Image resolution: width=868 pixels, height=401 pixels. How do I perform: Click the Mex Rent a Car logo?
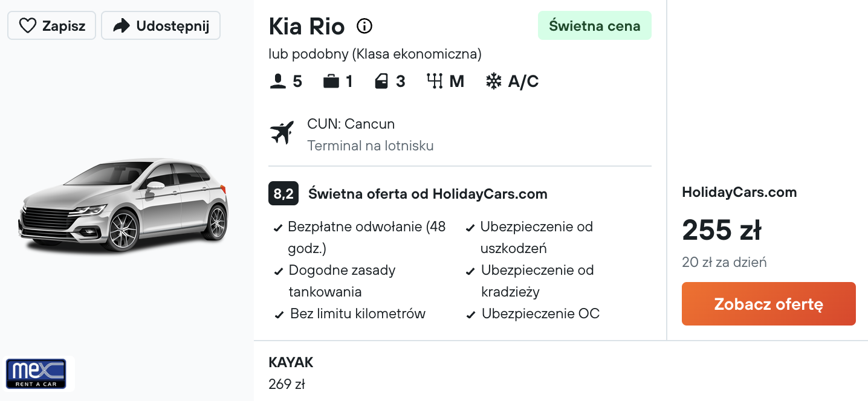coord(36,374)
